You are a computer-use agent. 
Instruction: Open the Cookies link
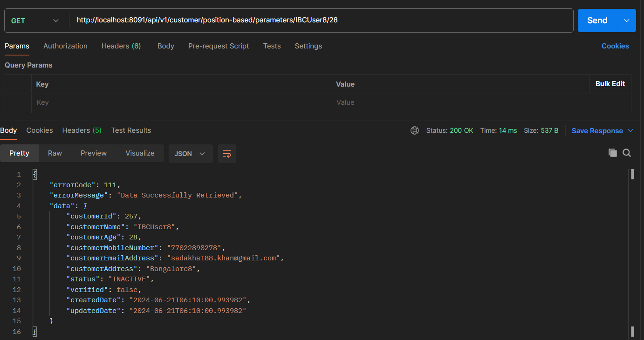point(615,46)
